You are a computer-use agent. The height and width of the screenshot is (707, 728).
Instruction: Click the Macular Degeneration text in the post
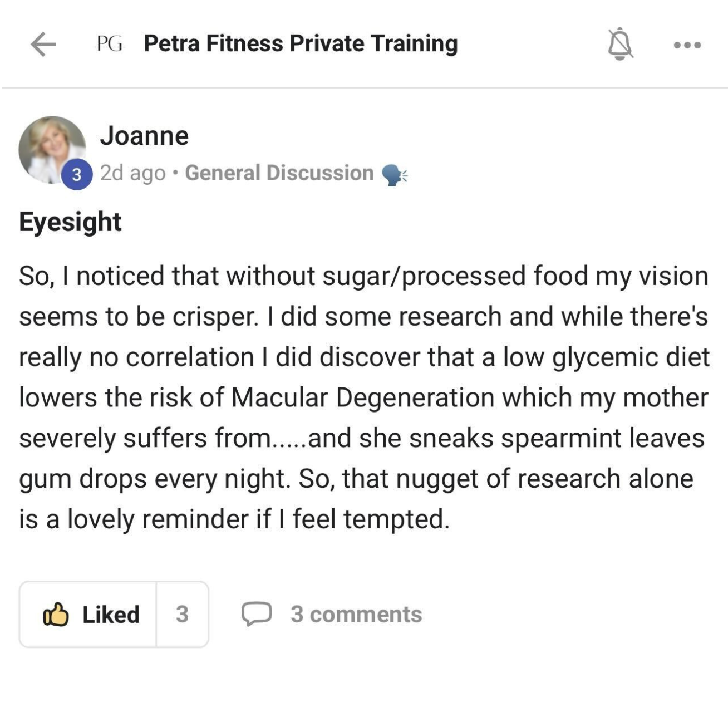click(x=362, y=397)
